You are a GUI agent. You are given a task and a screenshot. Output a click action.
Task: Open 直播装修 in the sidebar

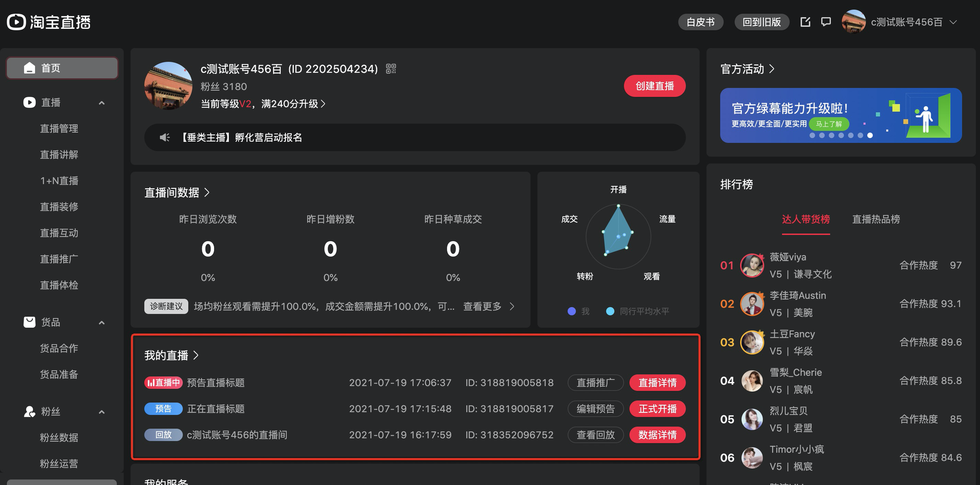[x=59, y=207]
